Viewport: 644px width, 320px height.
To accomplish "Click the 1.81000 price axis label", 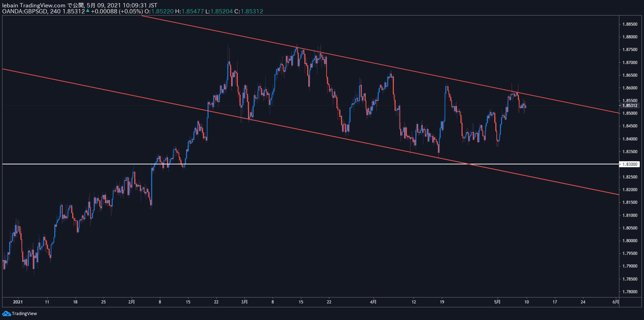I will coord(630,215).
